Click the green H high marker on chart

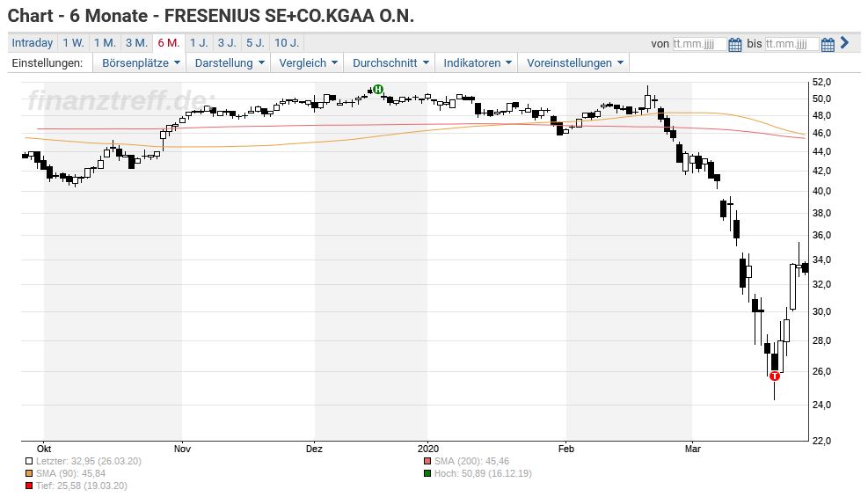point(378,89)
